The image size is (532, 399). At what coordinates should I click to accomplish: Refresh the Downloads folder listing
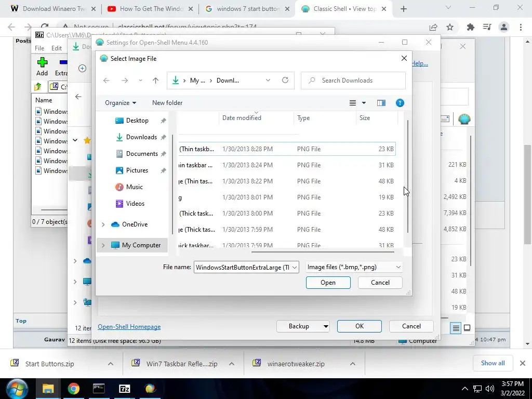pos(285,80)
